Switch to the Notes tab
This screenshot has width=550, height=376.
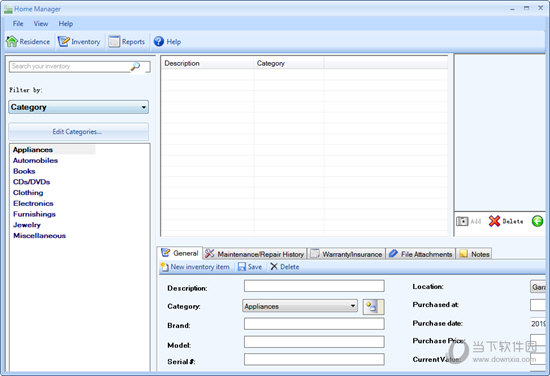475,254
